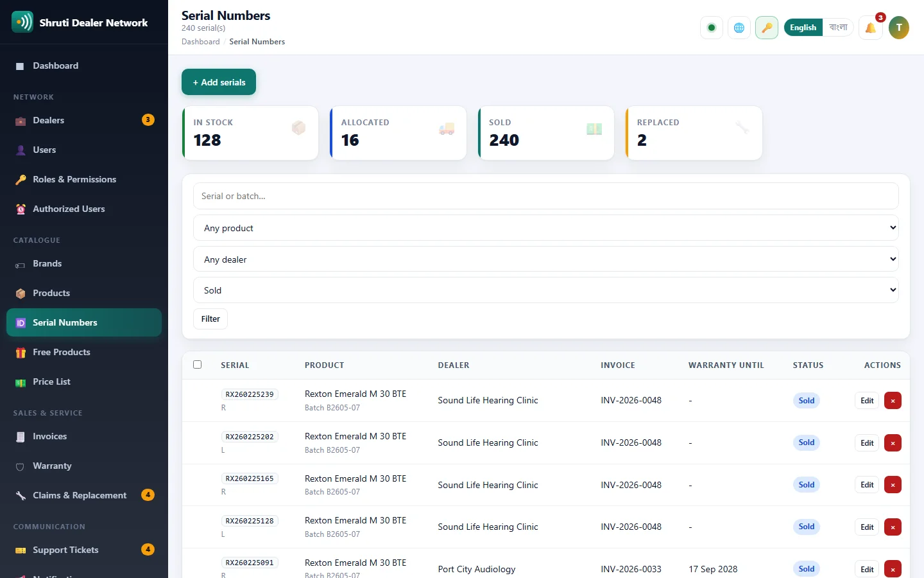Screen dimensions: 924x578
Task: Click the Free Products gift icon
Action: 21,353
